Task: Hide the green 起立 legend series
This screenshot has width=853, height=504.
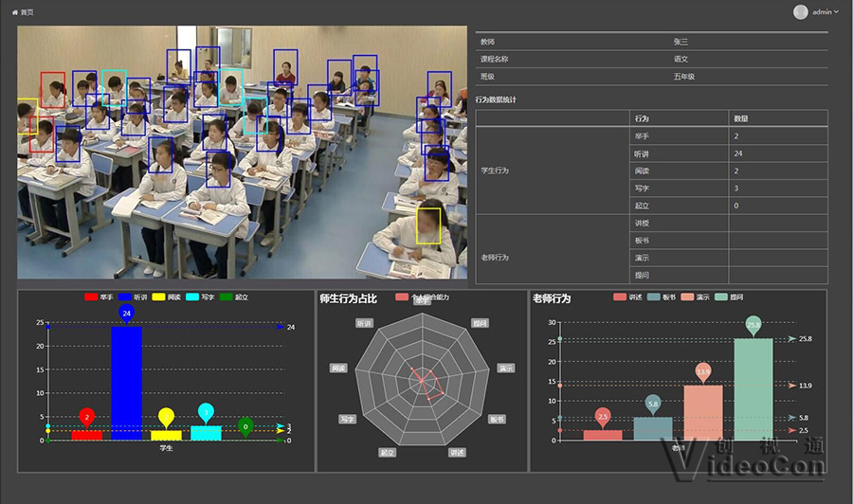Action: (235, 297)
